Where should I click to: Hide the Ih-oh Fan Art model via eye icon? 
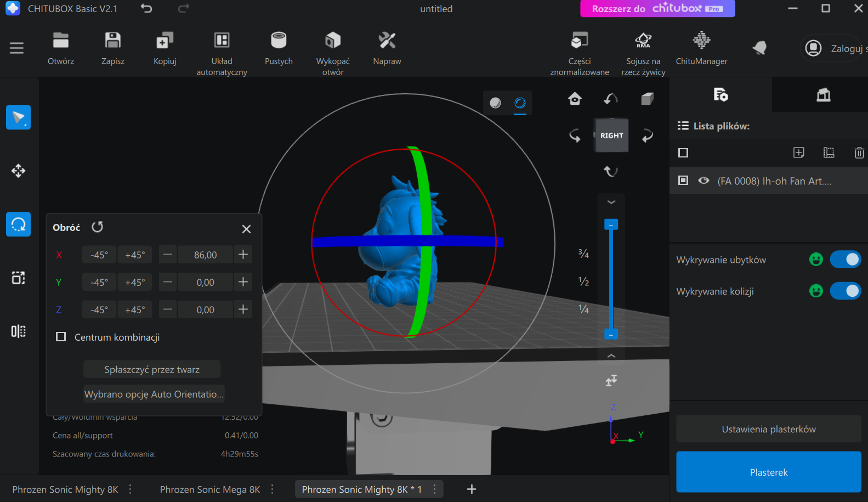704,181
